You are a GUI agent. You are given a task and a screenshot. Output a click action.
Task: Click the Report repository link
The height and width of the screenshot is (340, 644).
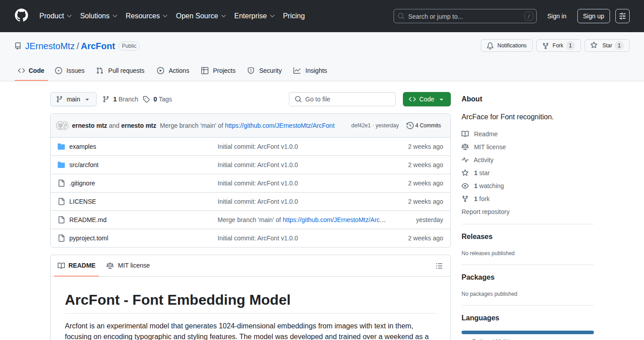(x=486, y=212)
